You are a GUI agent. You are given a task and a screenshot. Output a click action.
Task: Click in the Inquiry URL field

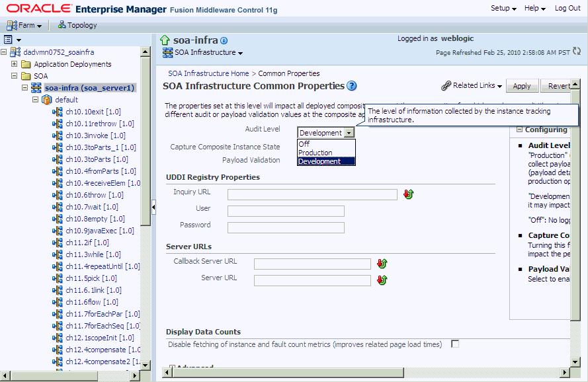312,194
